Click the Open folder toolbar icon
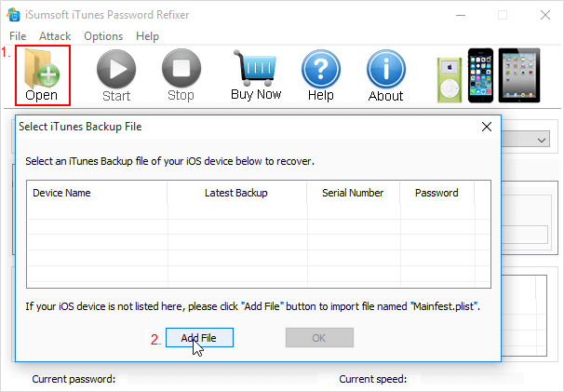The image size is (564, 392). tap(42, 69)
